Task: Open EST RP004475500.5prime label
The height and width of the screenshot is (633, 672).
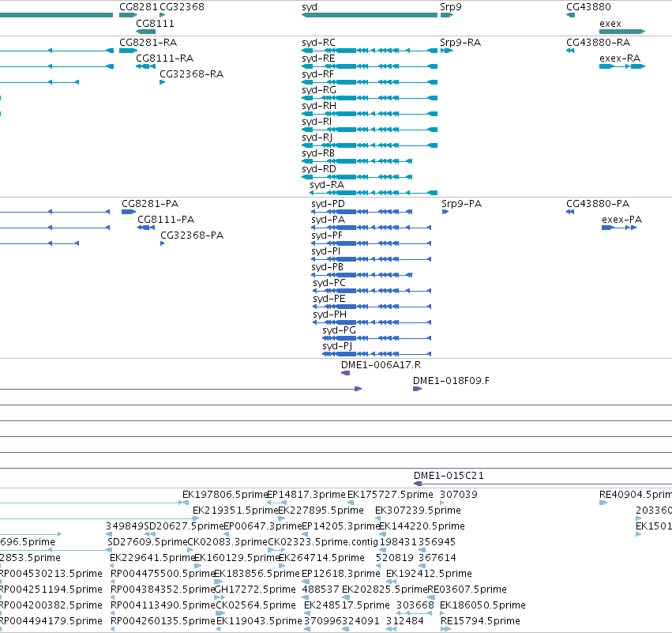Action: tap(163, 574)
